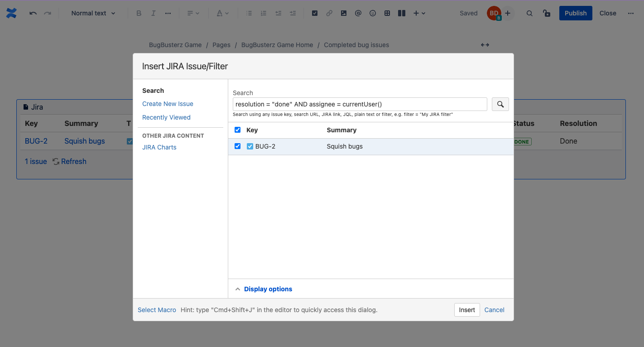
Task: Open Squish bugs link in page table
Action: pyautogui.click(x=85, y=141)
